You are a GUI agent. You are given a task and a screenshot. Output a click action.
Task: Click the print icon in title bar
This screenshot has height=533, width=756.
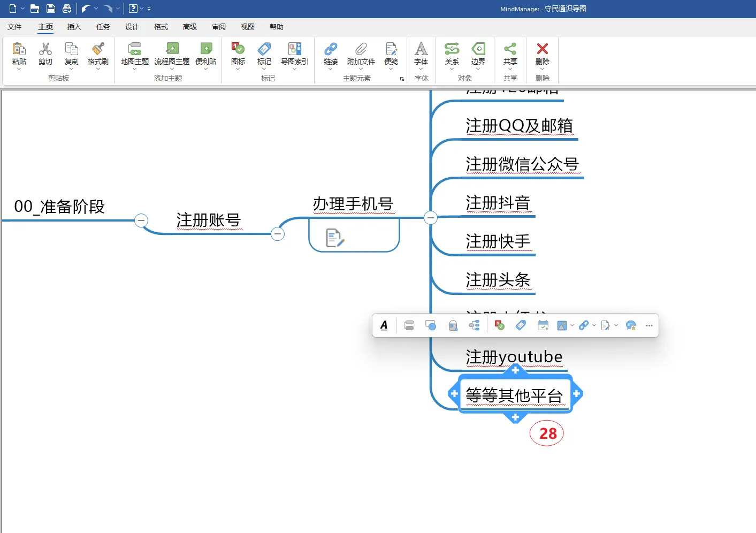(x=67, y=9)
